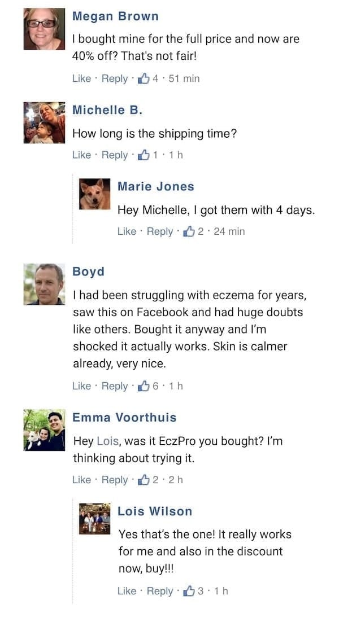Click the Emma Voorthuis name link
The height and width of the screenshot is (644, 339).
pyautogui.click(x=124, y=418)
